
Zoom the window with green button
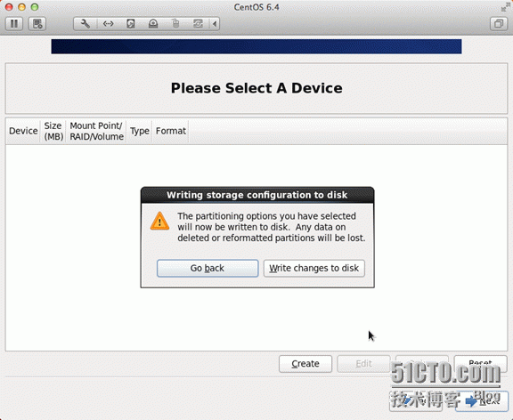tap(35, 7)
